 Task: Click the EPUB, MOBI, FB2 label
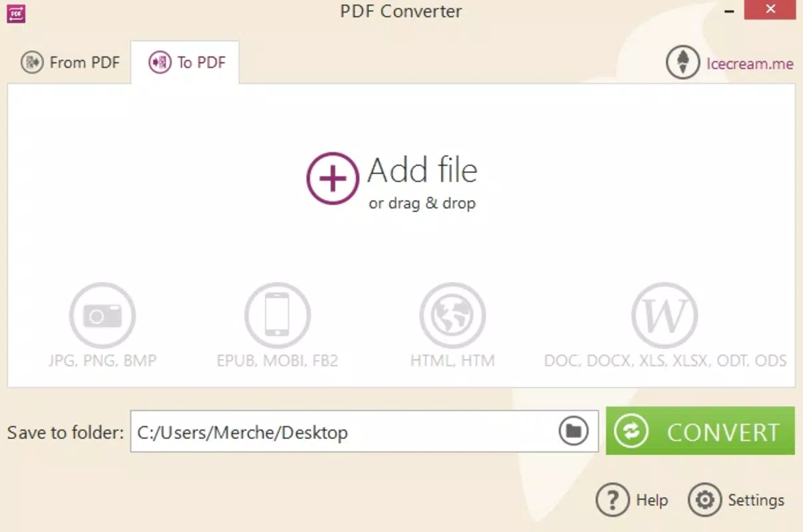pos(277,361)
